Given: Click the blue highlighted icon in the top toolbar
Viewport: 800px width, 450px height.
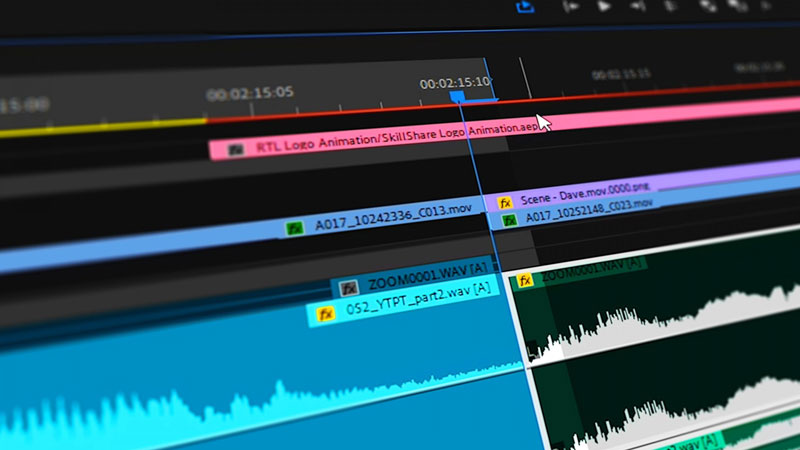Looking at the screenshot, I should (525, 8).
